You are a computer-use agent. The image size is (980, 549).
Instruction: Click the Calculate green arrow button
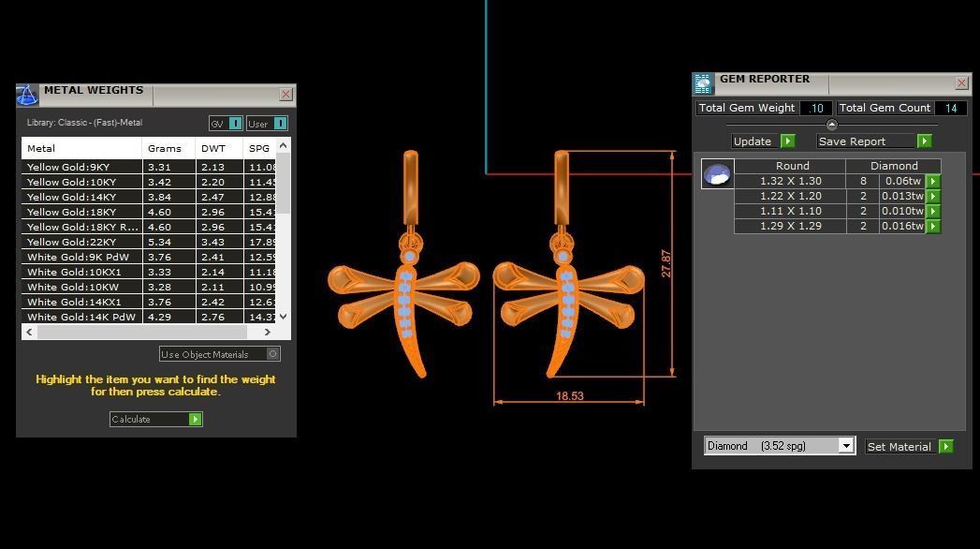(x=195, y=419)
